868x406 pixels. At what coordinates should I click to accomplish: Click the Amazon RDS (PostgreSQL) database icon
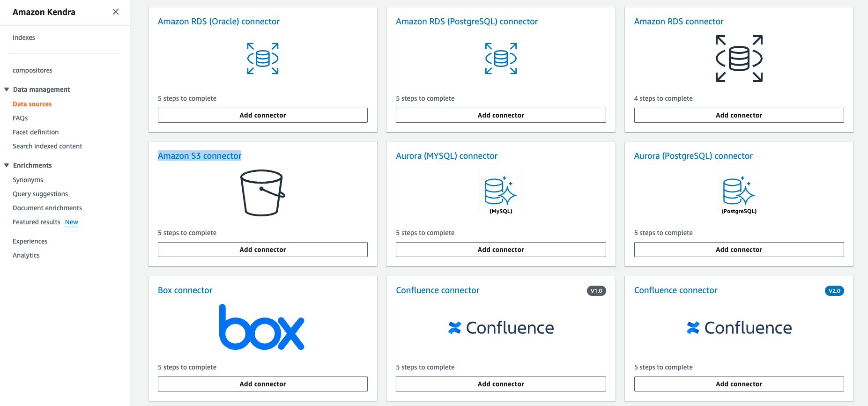point(501,59)
